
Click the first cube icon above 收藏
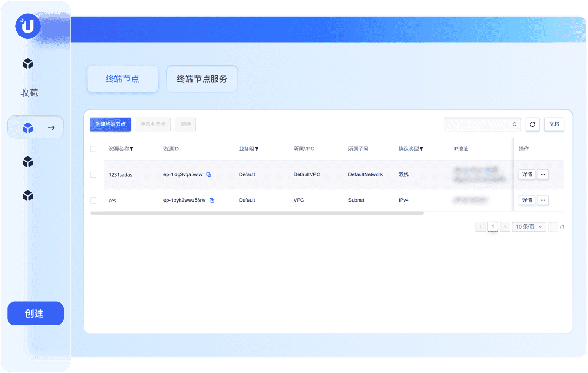tap(28, 64)
